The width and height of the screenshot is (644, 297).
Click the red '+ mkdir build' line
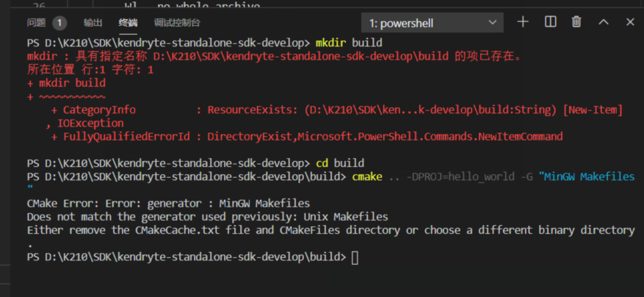[66, 83]
